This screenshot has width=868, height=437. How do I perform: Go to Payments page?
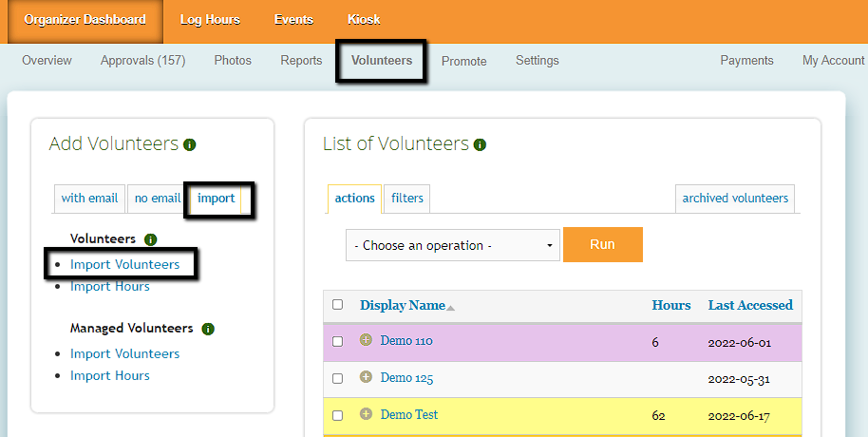pyautogui.click(x=746, y=61)
